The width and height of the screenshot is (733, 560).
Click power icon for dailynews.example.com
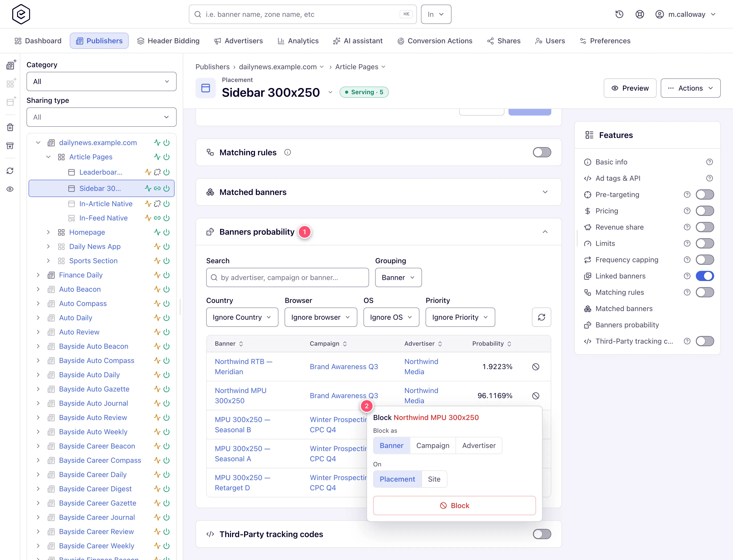pyautogui.click(x=167, y=143)
